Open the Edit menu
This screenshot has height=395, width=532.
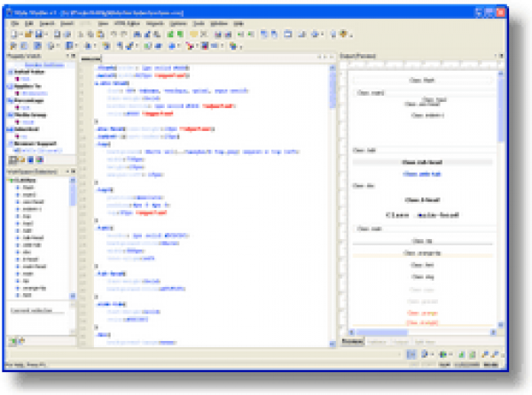coord(29,23)
